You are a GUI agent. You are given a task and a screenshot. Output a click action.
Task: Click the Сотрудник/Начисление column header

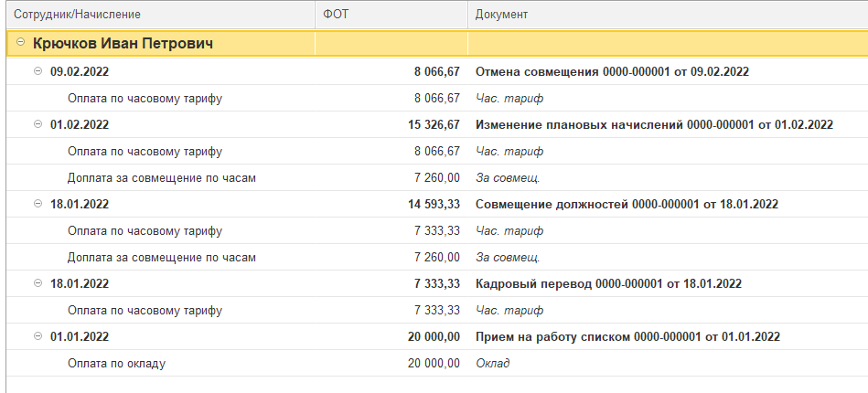[77, 15]
